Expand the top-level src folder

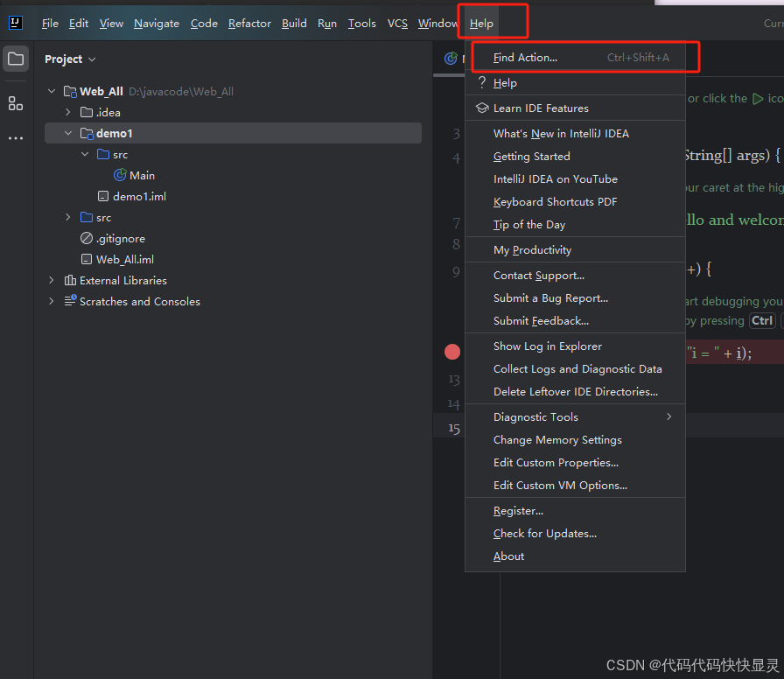click(68, 217)
